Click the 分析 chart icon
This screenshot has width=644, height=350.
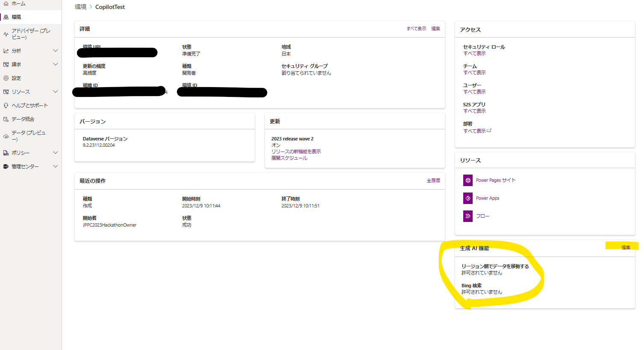pyautogui.click(x=6, y=51)
